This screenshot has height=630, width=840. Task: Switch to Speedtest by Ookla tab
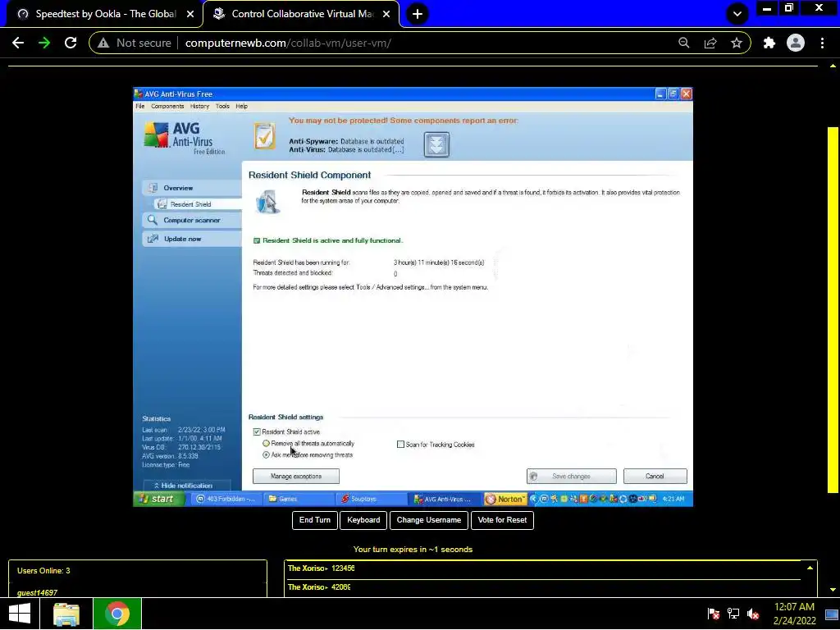pos(105,14)
